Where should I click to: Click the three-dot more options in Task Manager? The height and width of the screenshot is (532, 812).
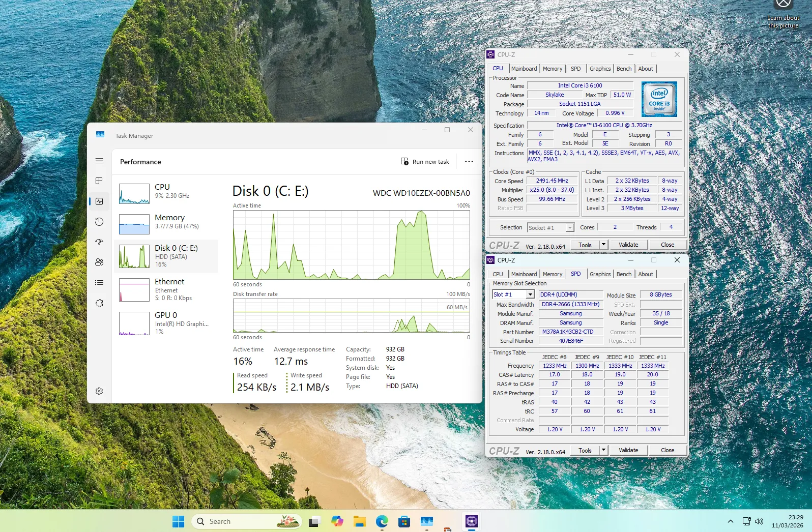469,162
